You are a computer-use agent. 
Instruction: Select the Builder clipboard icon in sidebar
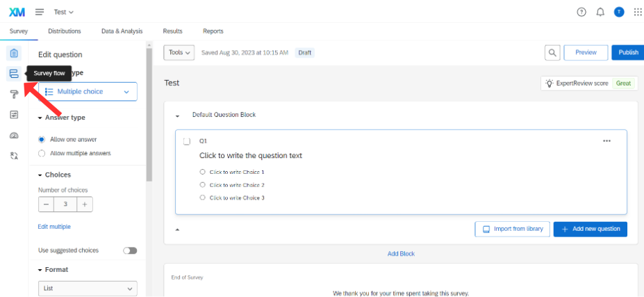pos(14,54)
